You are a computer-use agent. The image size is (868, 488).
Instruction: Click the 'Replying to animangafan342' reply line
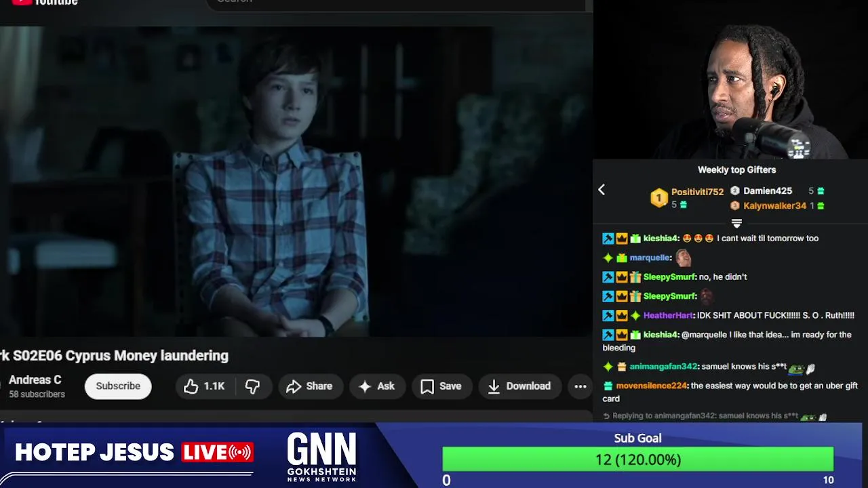point(714,416)
